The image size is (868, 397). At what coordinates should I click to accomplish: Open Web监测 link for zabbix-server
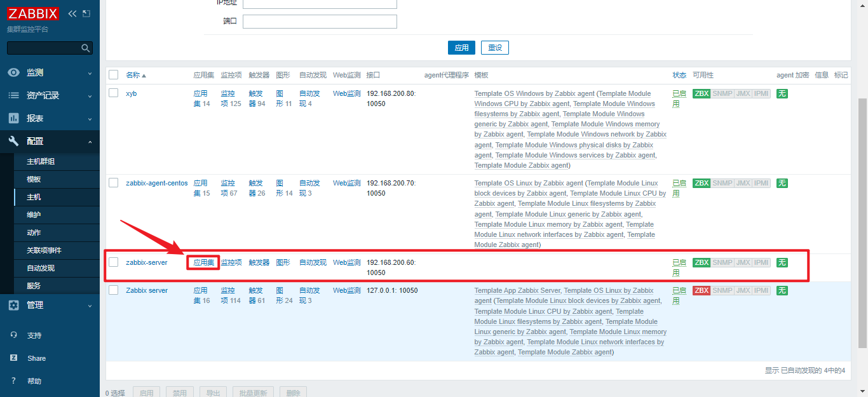(347, 262)
